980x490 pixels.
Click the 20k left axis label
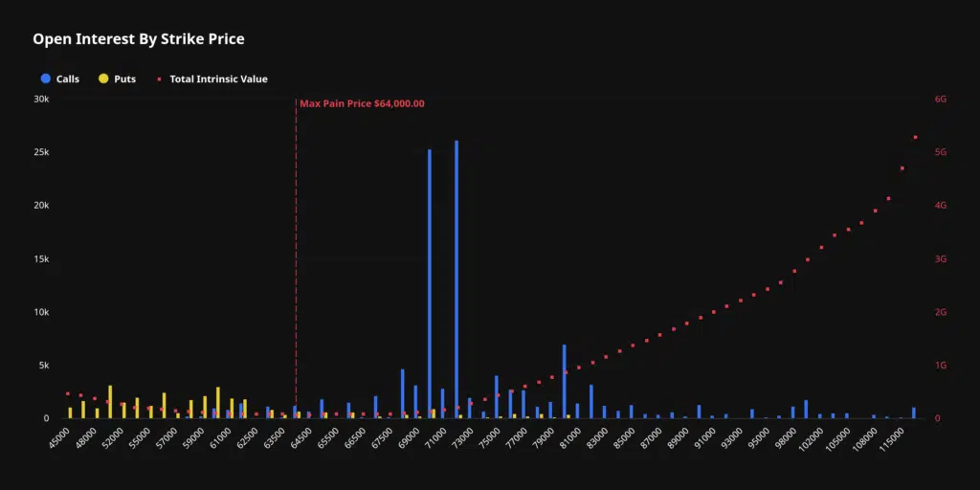42,206
